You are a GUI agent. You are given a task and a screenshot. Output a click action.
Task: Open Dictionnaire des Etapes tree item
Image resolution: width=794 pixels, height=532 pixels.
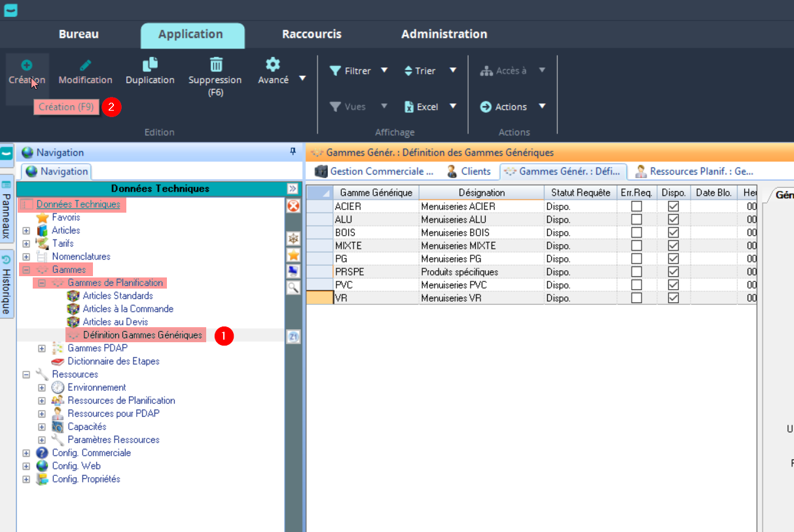click(113, 361)
